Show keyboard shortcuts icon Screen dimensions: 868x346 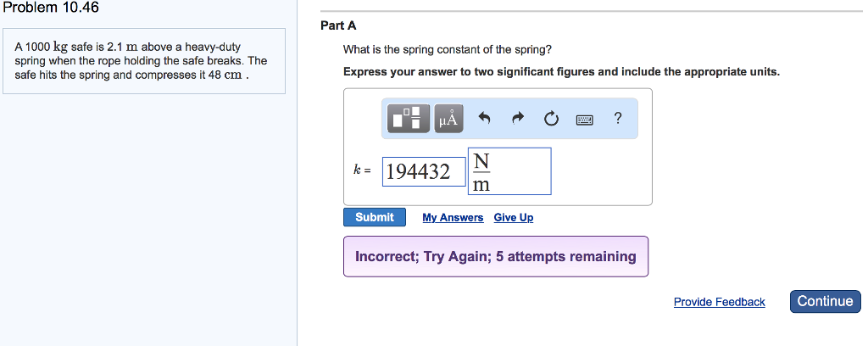584,120
